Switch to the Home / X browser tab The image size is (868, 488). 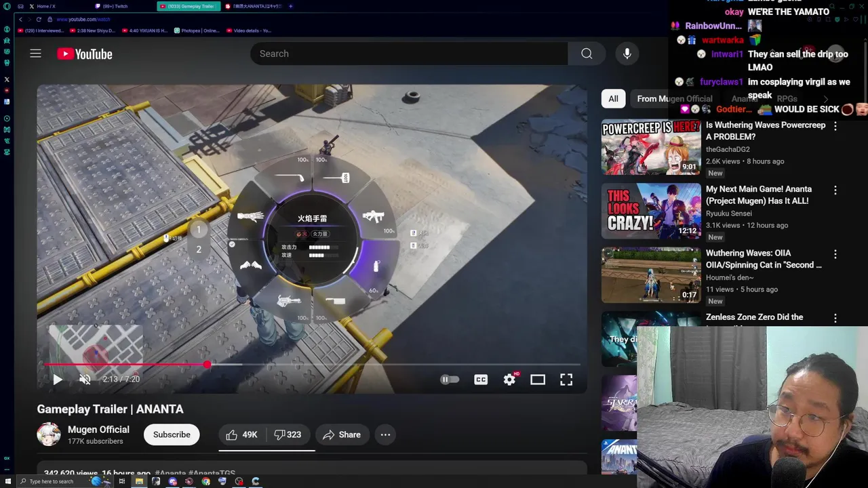(x=58, y=6)
